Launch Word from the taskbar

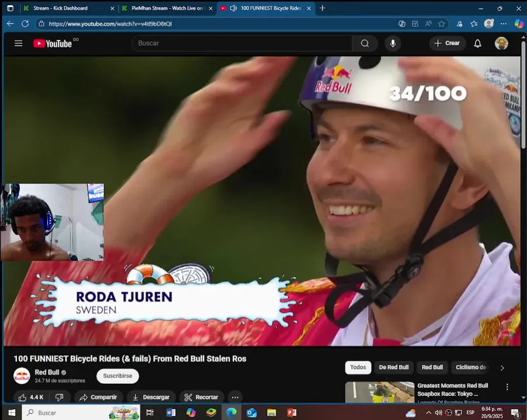(x=171, y=412)
